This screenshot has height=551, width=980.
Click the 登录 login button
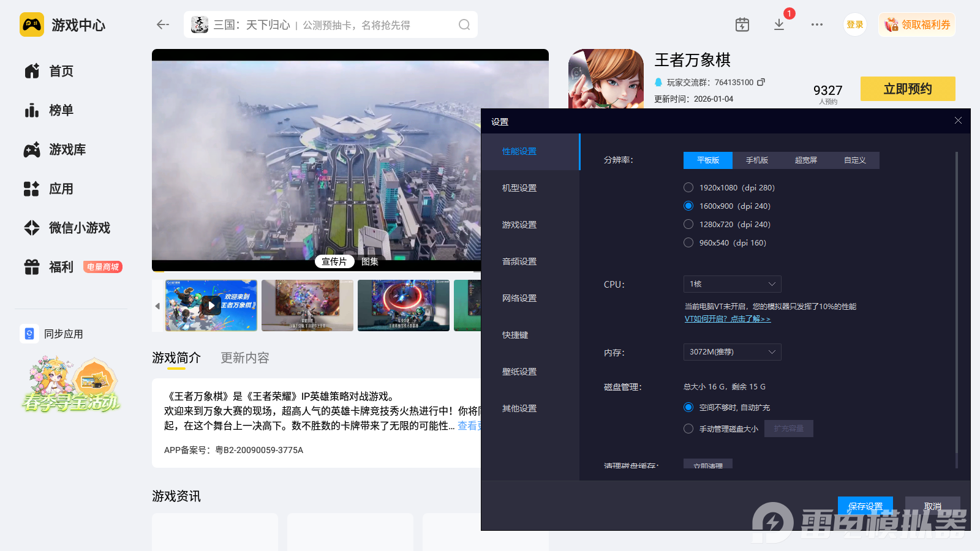pos(855,24)
